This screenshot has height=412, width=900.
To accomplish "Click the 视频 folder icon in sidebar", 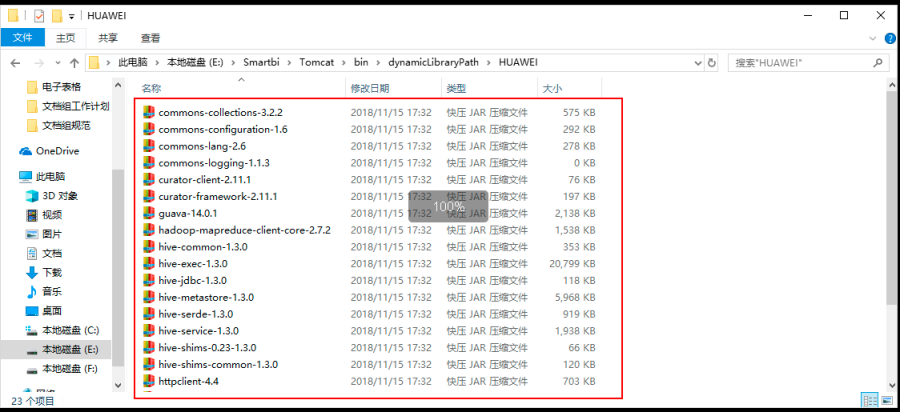I will pos(32,215).
